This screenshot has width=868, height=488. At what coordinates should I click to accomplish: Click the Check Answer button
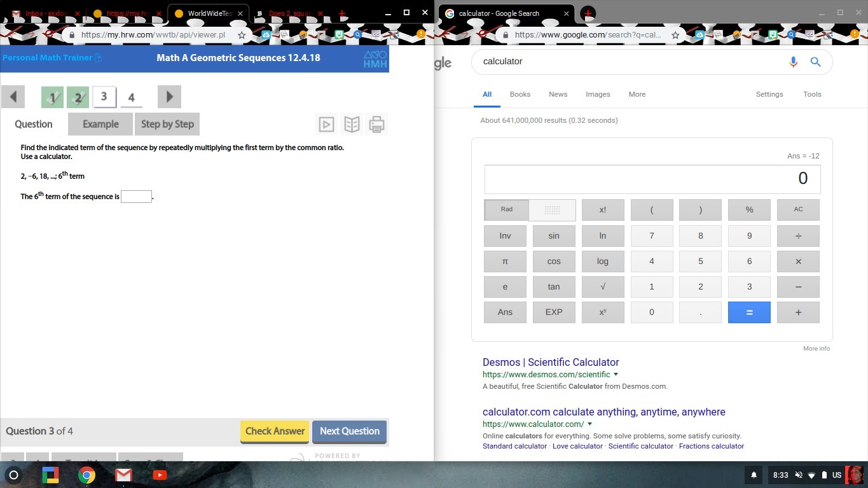[x=275, y=431]
